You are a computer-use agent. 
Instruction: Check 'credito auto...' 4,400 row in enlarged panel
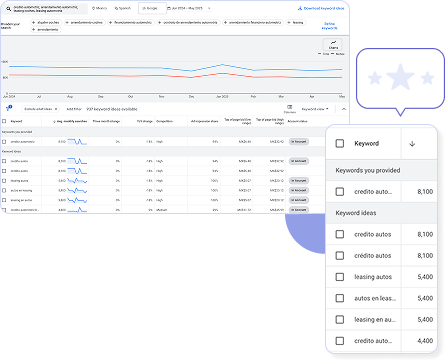pos(340,341)
